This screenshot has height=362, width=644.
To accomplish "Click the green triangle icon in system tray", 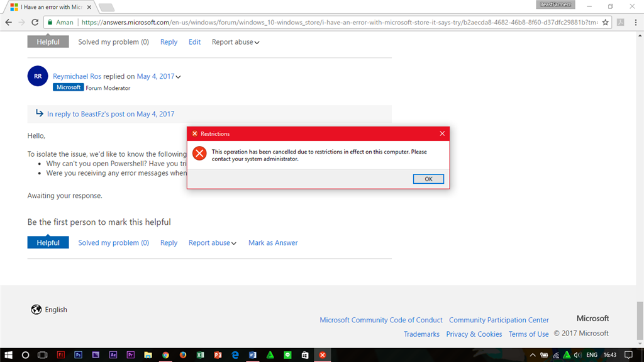I will coord(567,355).
